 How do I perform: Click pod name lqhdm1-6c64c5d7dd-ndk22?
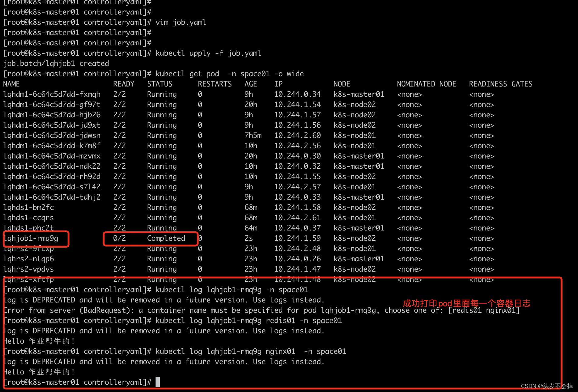tap(52, 166)
